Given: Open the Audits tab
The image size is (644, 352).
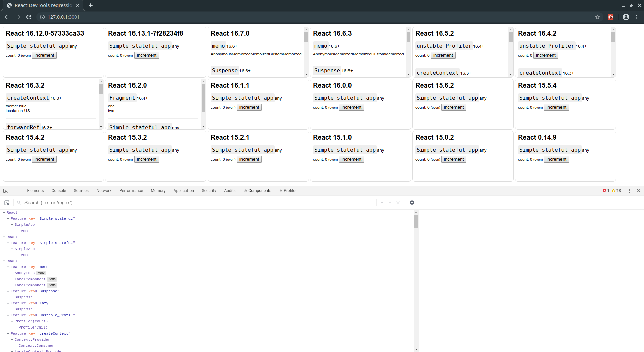Looking at the screenshot, I should point(230,191).
